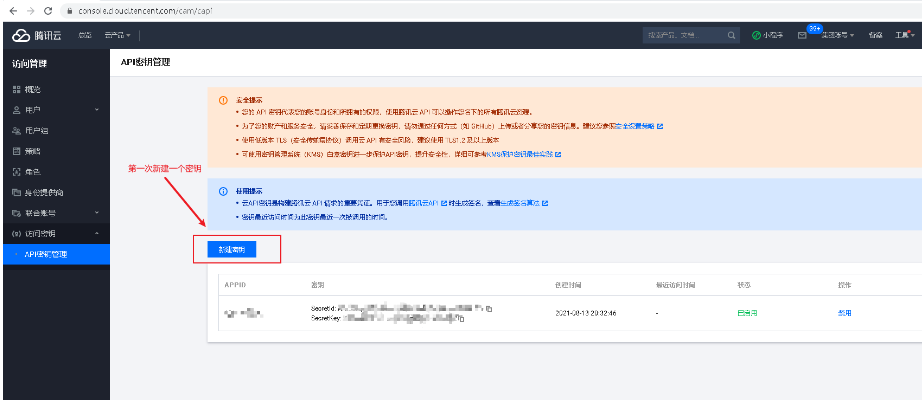
Task: Open 访问密钥 in the sidebar
Action: 40,234
